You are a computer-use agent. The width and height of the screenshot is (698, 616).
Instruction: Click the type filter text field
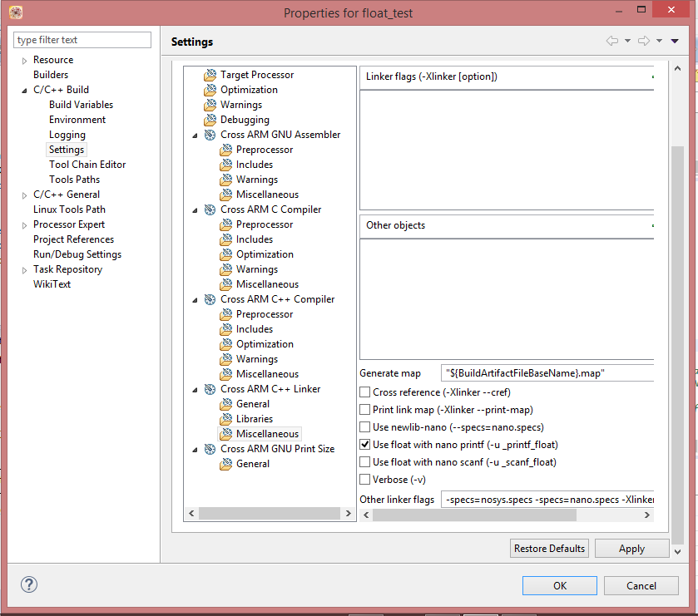(x=82, y=40)
